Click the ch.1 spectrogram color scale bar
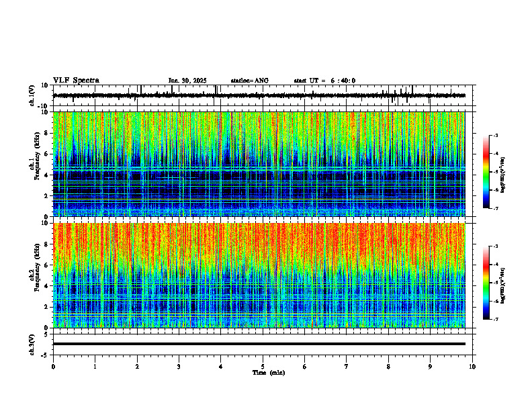 coord(486,172)
